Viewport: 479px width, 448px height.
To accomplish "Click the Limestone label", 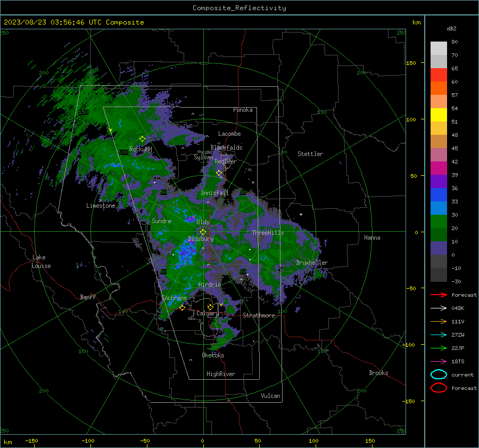I will (101, 206).
